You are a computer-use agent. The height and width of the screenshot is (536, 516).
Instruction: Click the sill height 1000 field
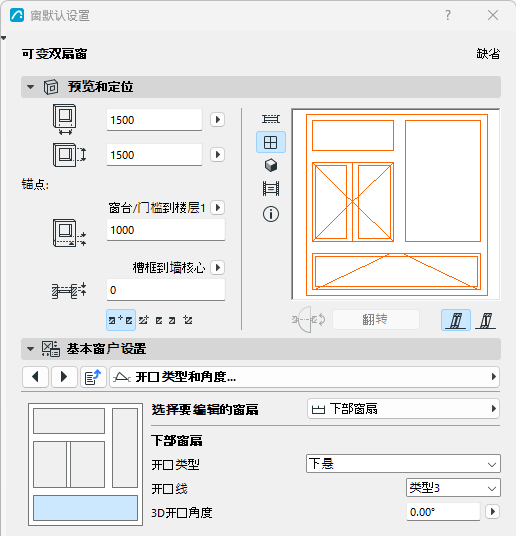pyautogui.click(x=166, y=230)
